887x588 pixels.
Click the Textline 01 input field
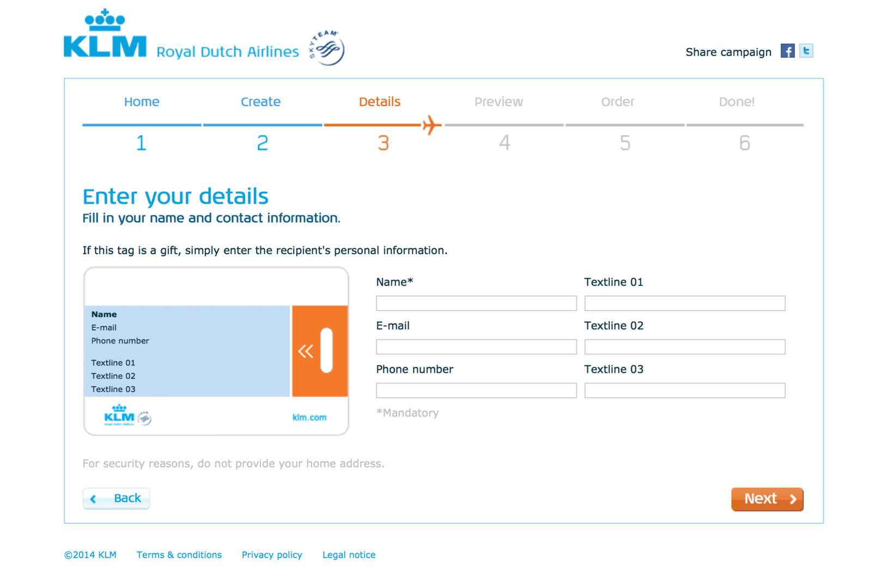click(684, 303)
